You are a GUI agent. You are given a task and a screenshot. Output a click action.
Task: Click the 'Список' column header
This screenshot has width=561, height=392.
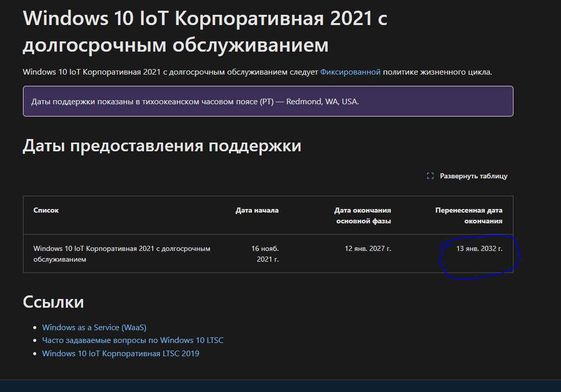pyautogui.click(x=46, y=210)
